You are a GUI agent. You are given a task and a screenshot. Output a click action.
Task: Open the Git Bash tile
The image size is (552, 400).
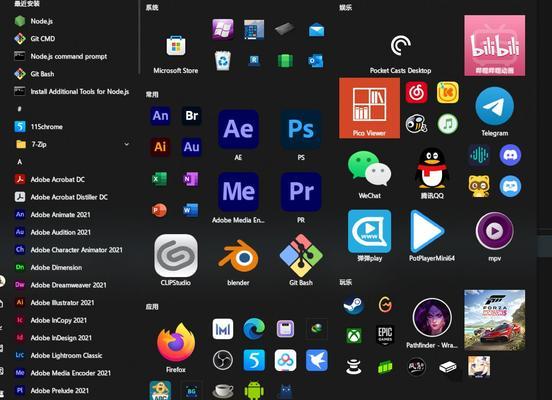pos(301,259)
